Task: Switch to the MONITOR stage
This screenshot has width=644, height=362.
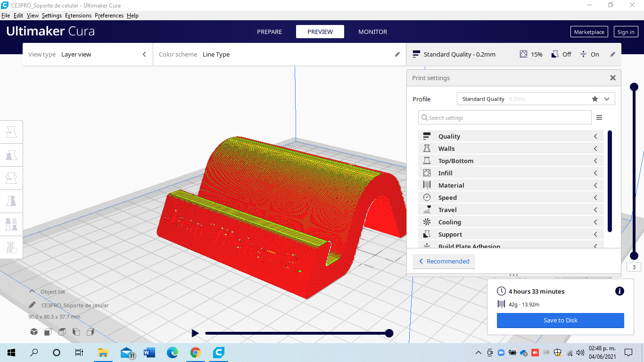Action: click(x=373, y=32)
